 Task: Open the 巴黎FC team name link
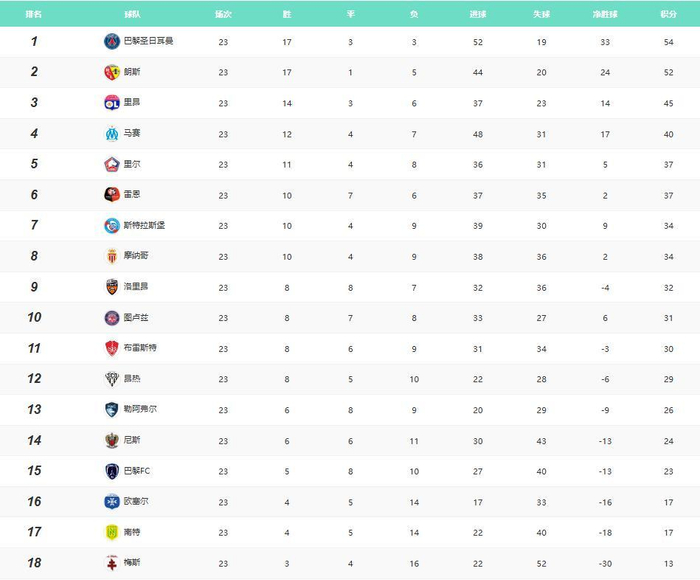click(x=137, y=471)
